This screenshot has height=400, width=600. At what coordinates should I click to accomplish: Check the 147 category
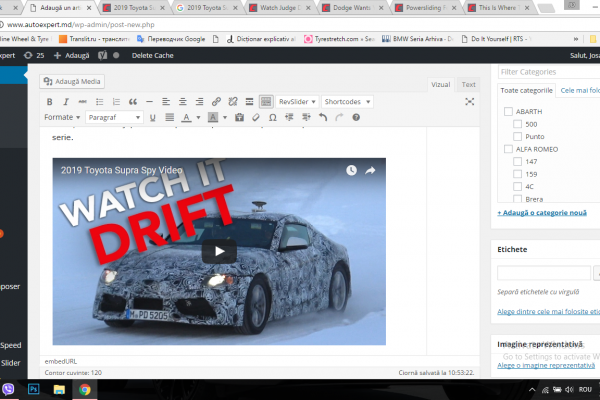(x=517, y=162)
